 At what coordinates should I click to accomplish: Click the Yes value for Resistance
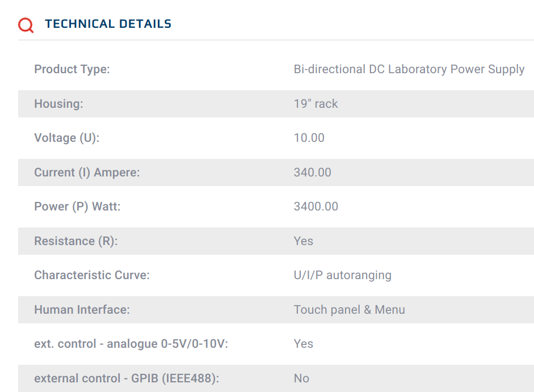[x=303, y=241]
